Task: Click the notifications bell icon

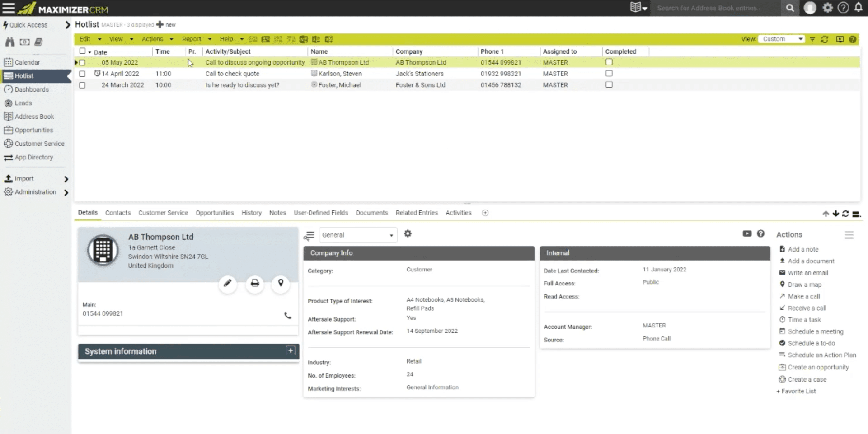Action: tap(858, 8)
